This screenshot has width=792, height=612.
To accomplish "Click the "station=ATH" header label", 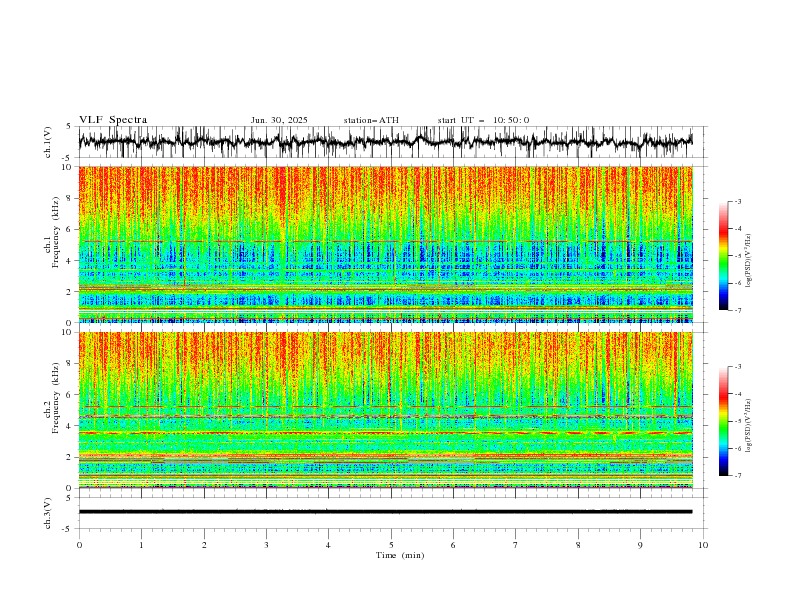I will [371, 120].
